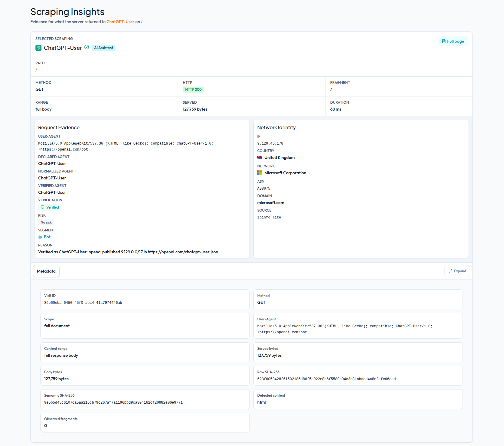Select the Visit ID value
504x446 pixels.
pyautogui.click(x=83, y=303)
